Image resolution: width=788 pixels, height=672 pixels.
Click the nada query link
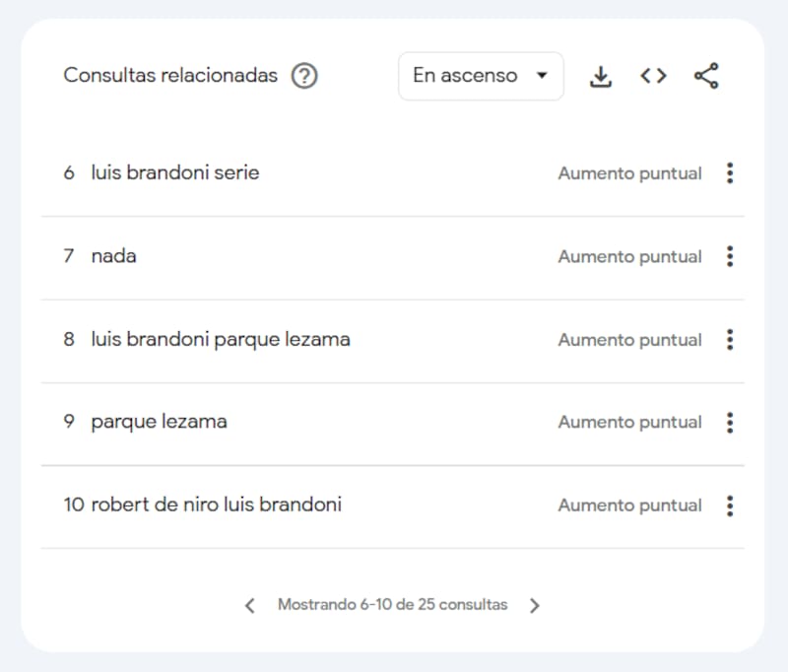[x=113, y=256]
